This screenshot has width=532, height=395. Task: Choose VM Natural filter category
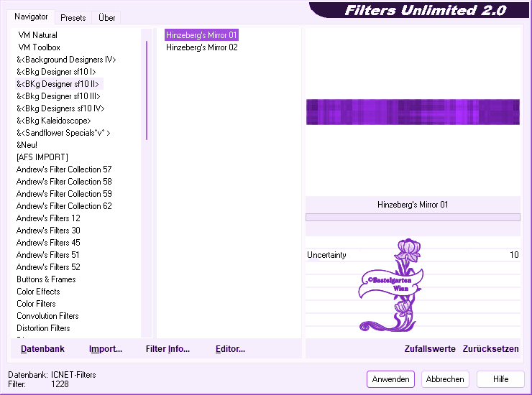[x=38, y=35]
